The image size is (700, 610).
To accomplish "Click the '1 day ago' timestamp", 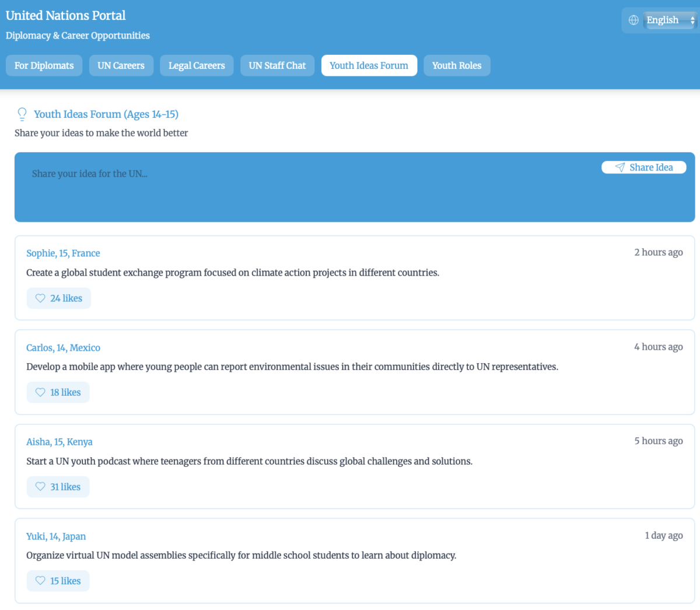I will coord(664,535).
